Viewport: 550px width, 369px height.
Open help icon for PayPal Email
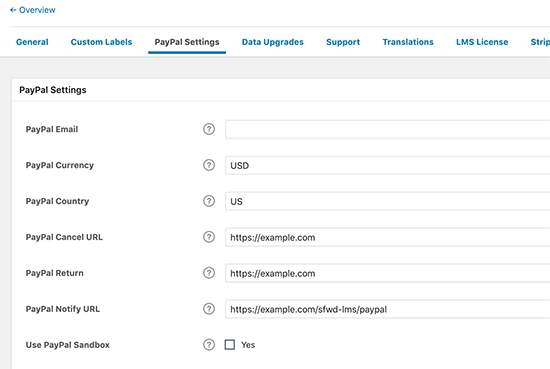(209, 129)
